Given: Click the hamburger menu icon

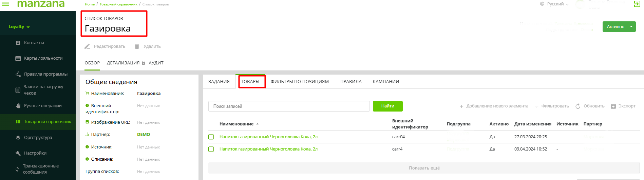Looking at the screenshot, I should [6, 4].
